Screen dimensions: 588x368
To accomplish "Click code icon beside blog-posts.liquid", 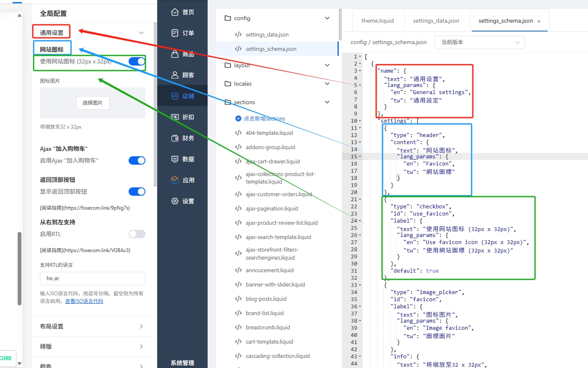I will [x=238, y=299].
